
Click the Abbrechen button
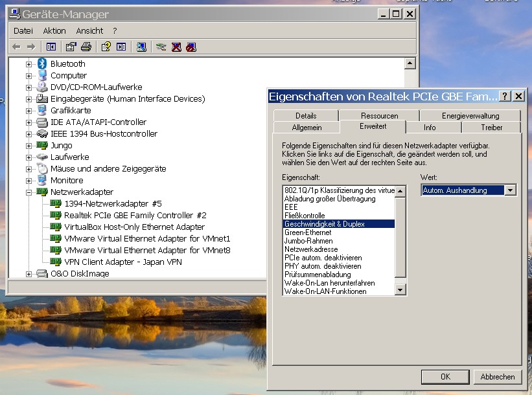point(498,377)
